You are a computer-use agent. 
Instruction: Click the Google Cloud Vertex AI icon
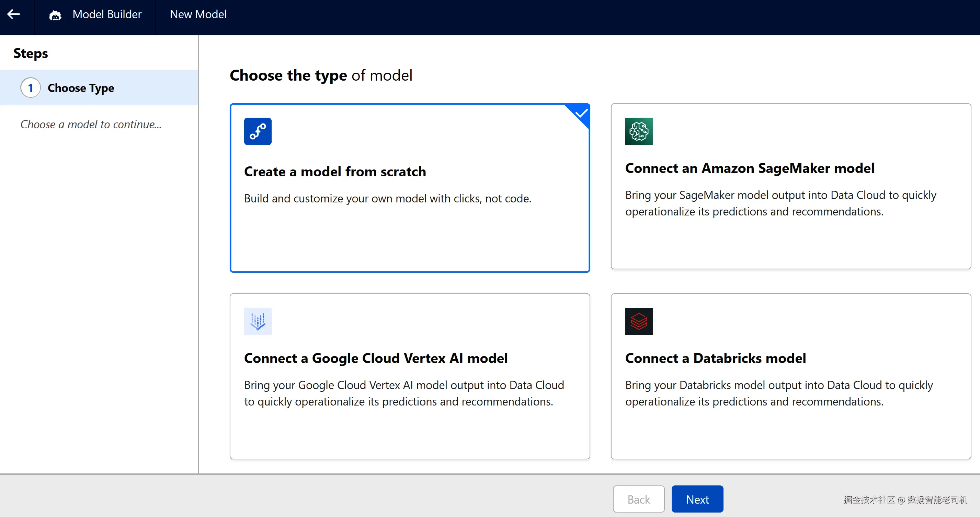tap(258, 321)
